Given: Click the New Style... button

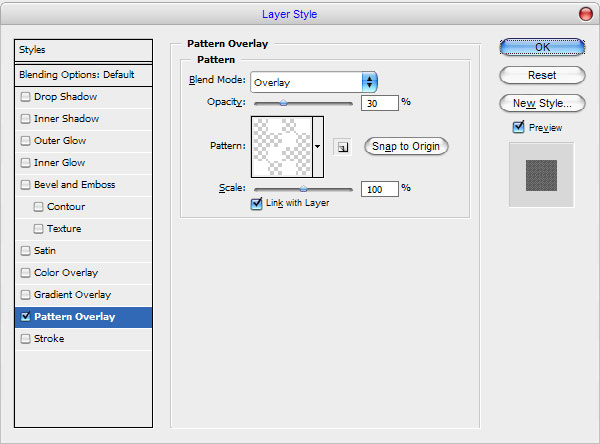Looking at the screenshot, I should click(542, 103).
